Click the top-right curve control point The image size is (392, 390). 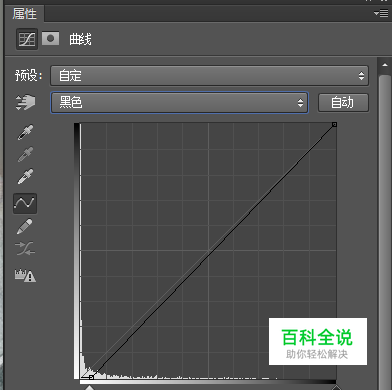coord(334,124)
